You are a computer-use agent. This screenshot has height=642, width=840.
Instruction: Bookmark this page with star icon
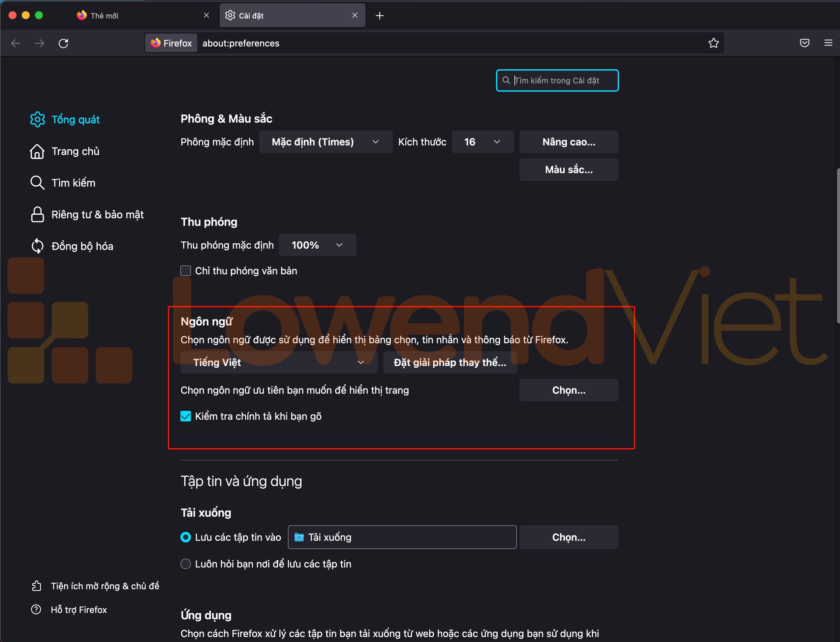(713, 43)
